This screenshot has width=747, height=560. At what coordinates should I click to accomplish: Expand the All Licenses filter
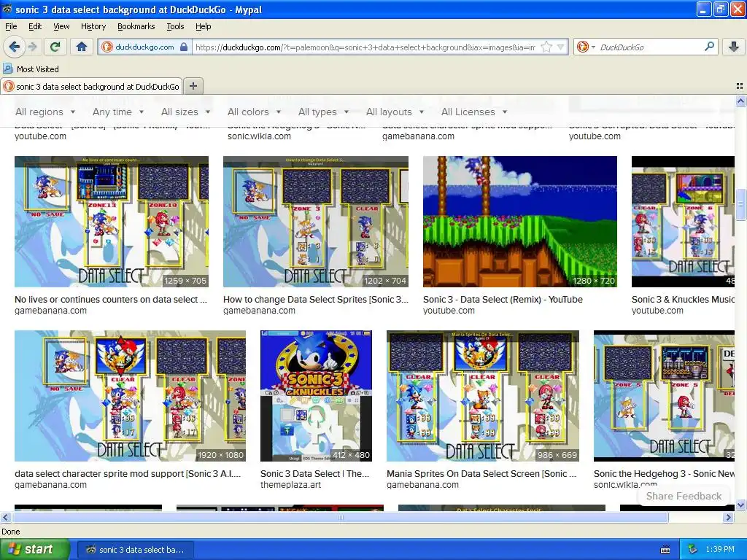[x=474, y=112]
